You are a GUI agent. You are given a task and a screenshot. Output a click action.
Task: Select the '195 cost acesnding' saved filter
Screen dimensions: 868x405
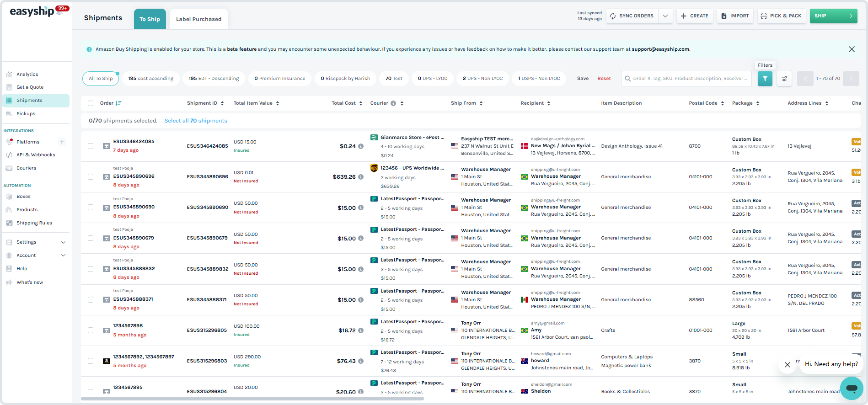pos(151,79)
